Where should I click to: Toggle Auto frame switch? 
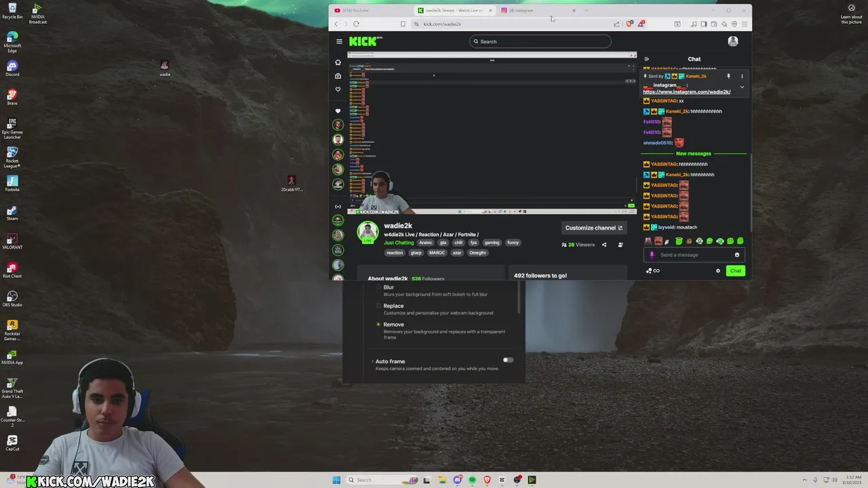(x=508, y=360)
